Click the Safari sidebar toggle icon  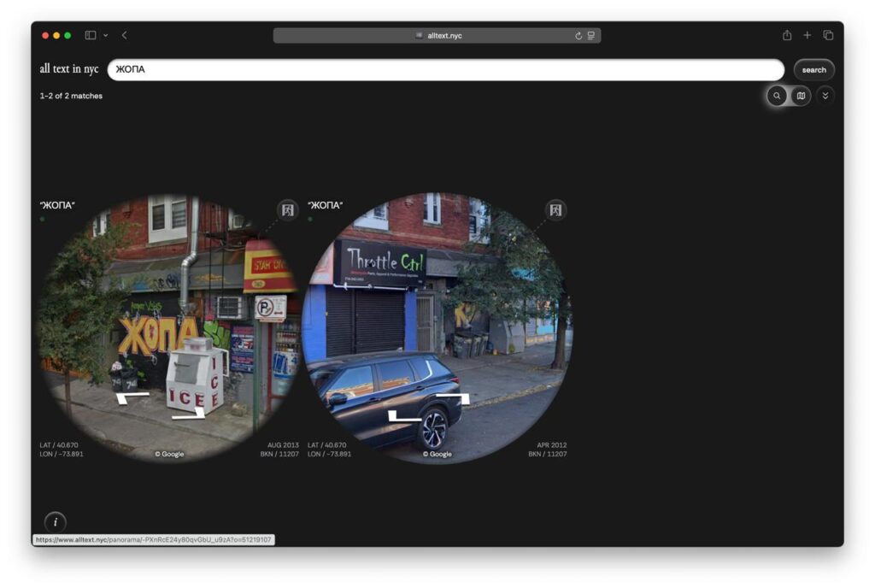(x=91, y=35)
